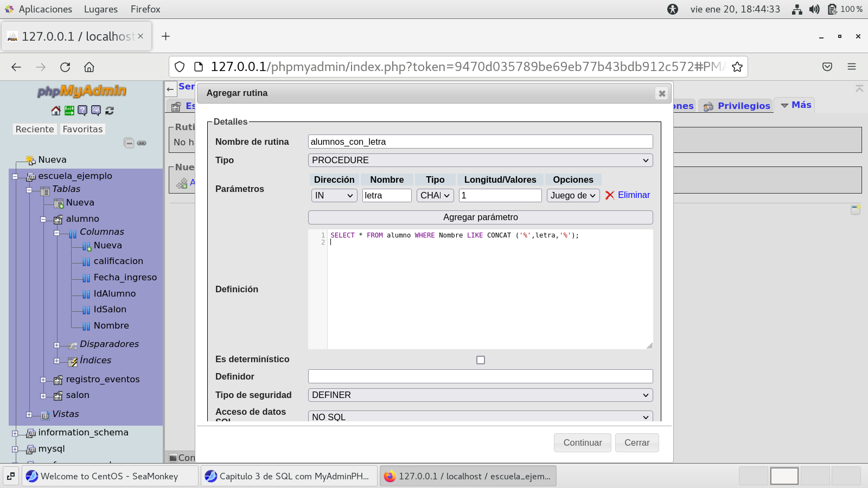Open the Privilegios tab
Screen dimensions: 868x488
point(737,106)
